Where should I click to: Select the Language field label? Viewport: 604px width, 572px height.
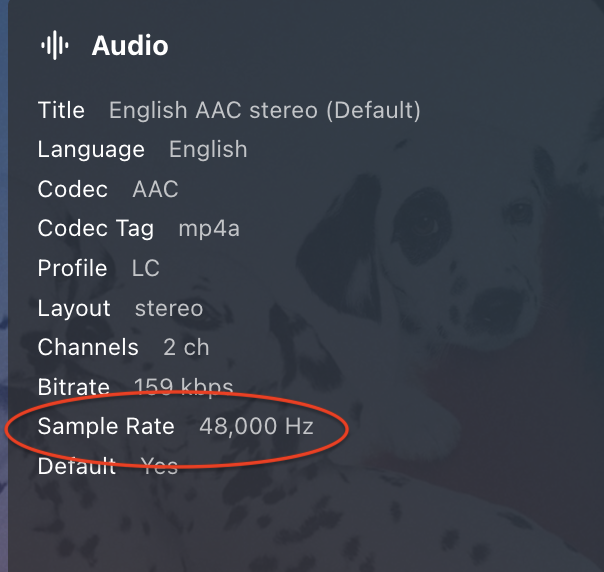[x=91, y=150]
